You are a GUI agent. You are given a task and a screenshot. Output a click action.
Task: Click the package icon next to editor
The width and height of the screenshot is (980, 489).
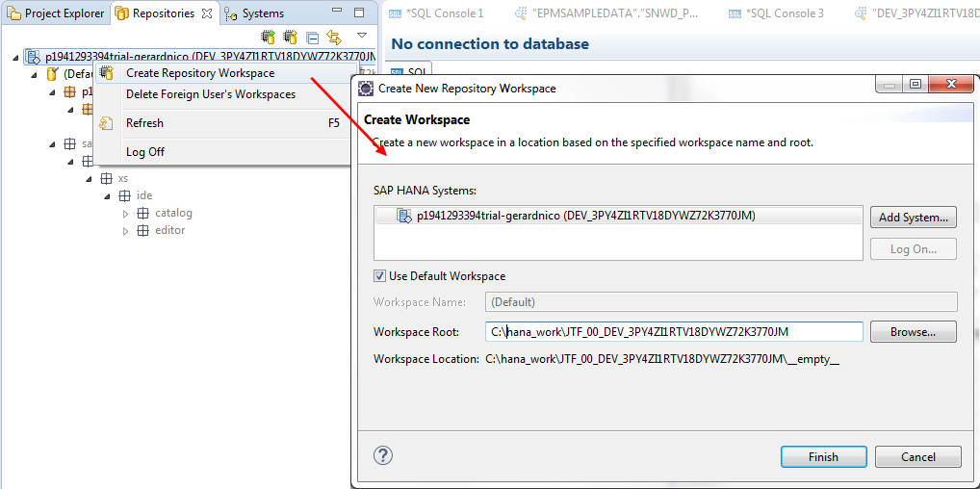[142, 230]
